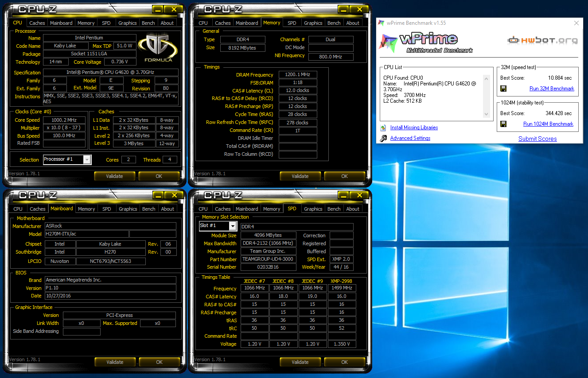Click OK in the CPU-Z SPD window
The width and height of the screenshot is (588, 378).
click(345, 362)
